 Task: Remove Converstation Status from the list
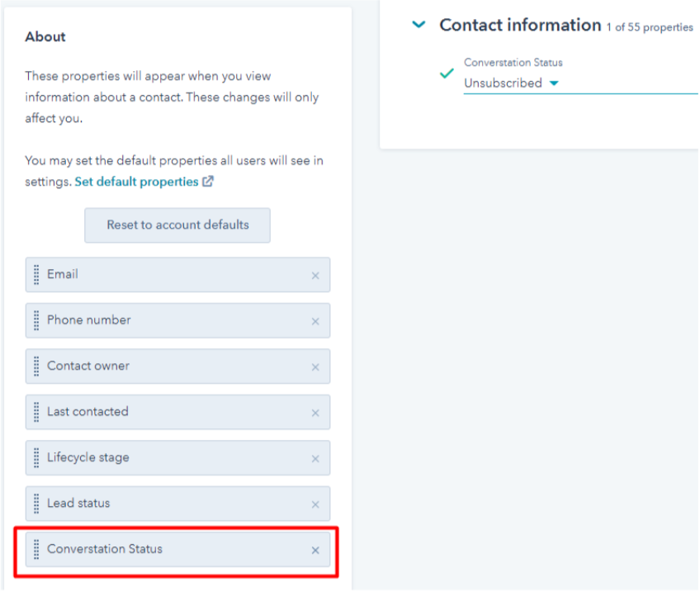(315, 551)
